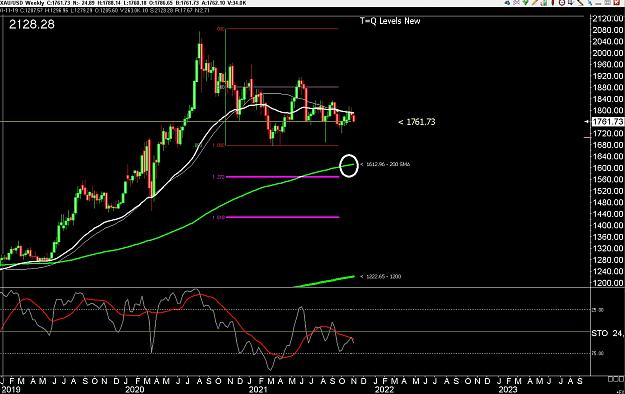Image resolution: width=625 pixels, height=394 pixels.
Task: Click the 2022 year label on time axis
Action: (384, 389)
